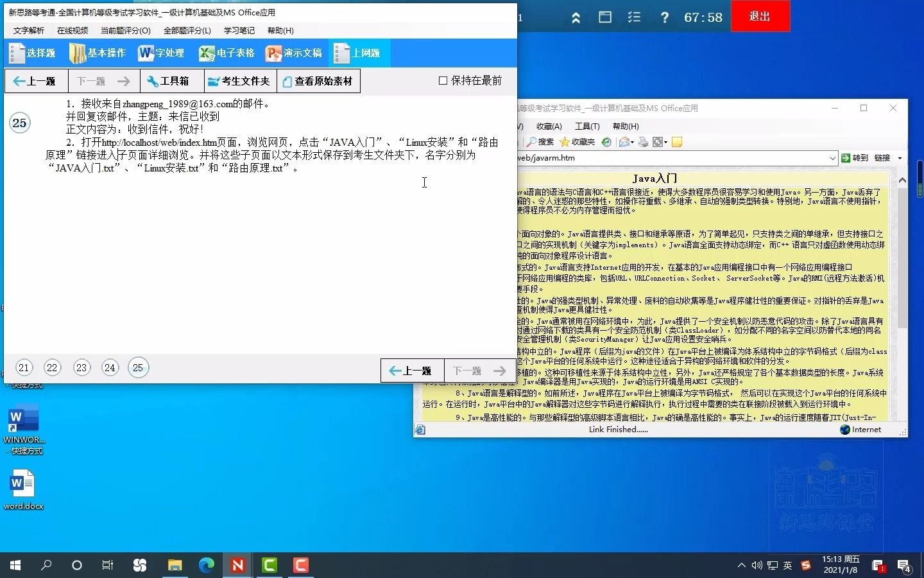Click bottom 上一题 previous question button
This screenshot has width=924, height=578.
tap(412, 371)
